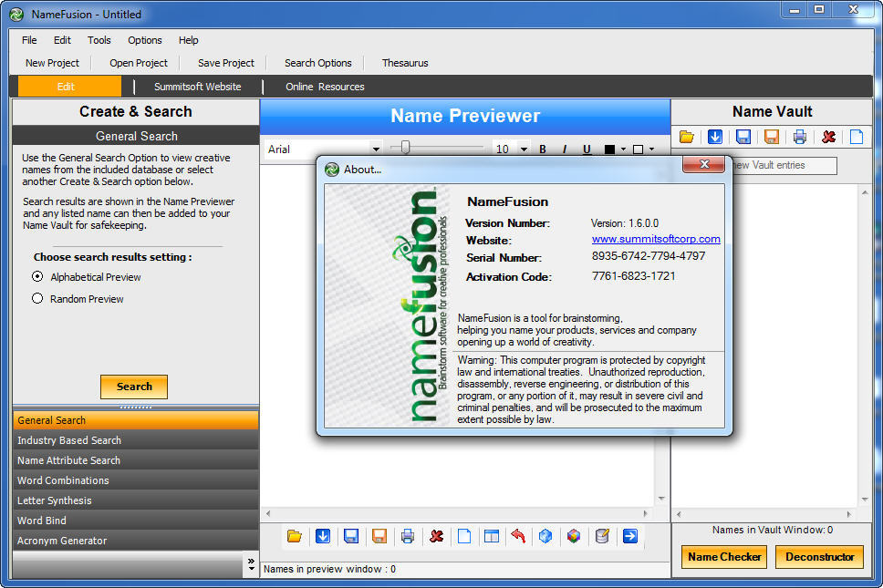Click blue floppy save icon in Previewer bottom toolbar
883x588 pixels.
(x=351, y=536)
